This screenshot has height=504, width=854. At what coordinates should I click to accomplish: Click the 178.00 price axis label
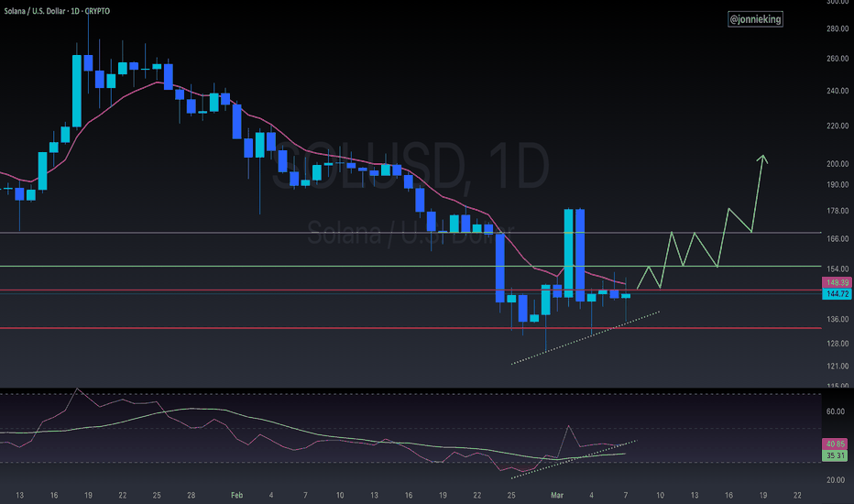[x=838, y=211]
